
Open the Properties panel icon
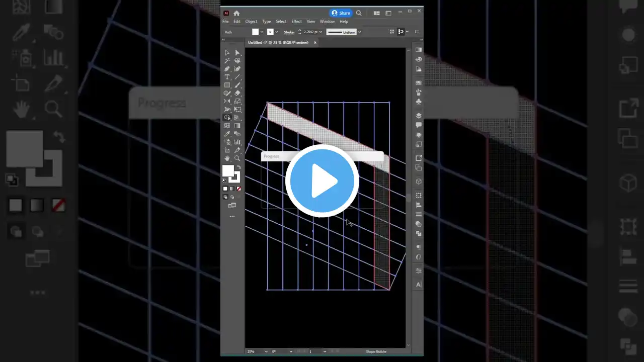click(419, 270)
